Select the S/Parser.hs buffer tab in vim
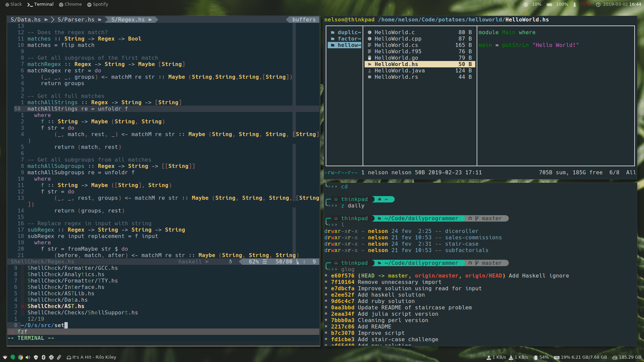 [x=79, y=20]
